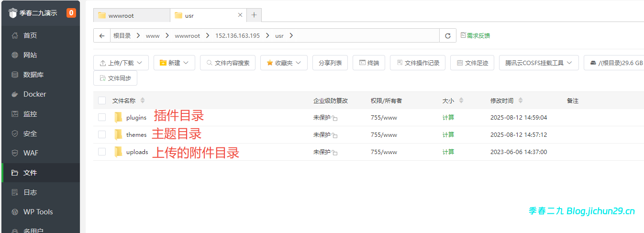Check the uploads row checkbox

(x=102, y=152)
